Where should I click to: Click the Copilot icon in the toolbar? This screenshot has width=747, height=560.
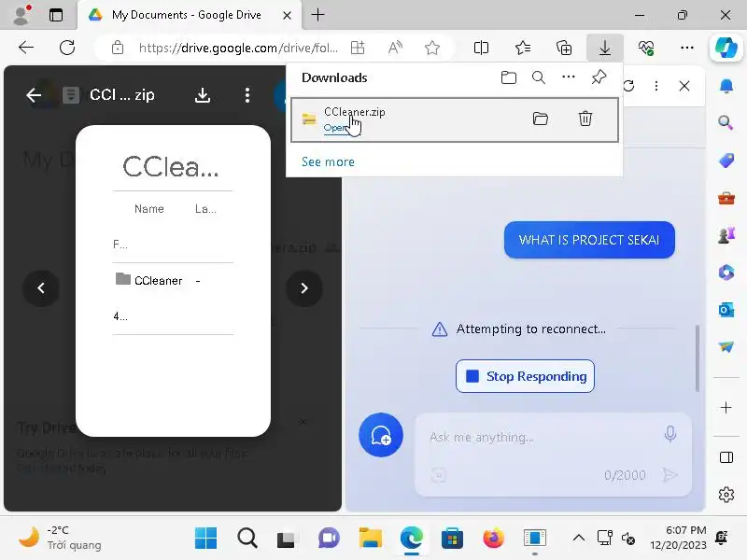[x=726, y=48]
